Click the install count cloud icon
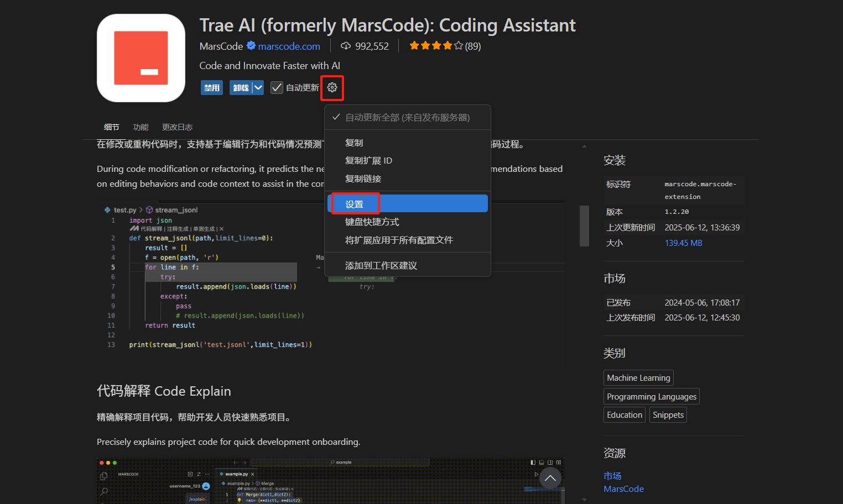Screen dimensions: 843x504 point(346,46)
